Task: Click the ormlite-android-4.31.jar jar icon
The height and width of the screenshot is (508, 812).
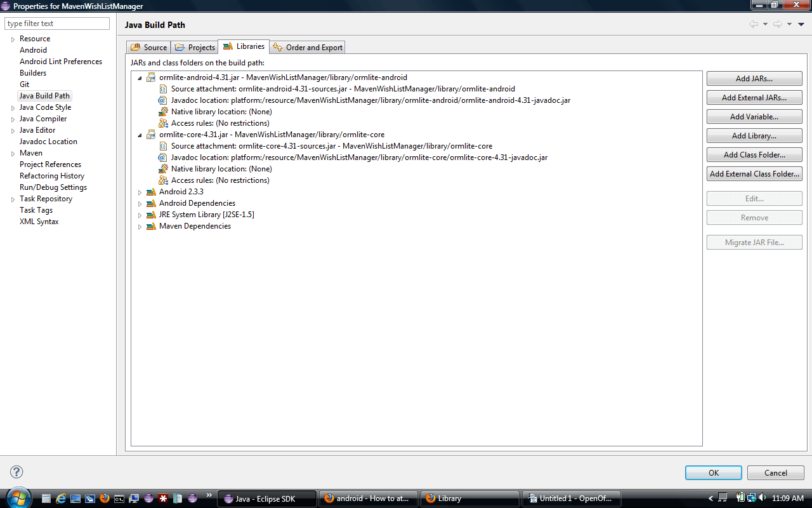Action: (x=151, y=77)
